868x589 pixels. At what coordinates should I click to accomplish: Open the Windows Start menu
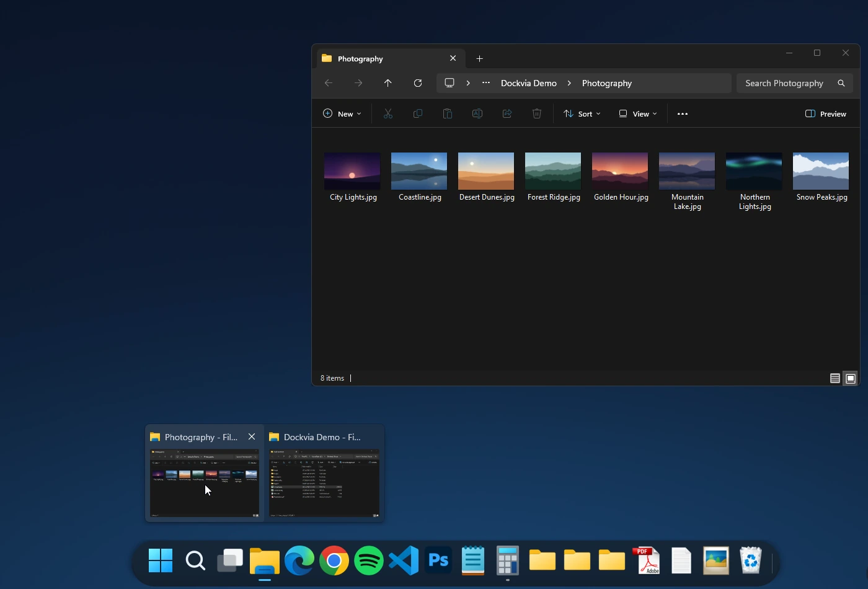click(161, 560)
